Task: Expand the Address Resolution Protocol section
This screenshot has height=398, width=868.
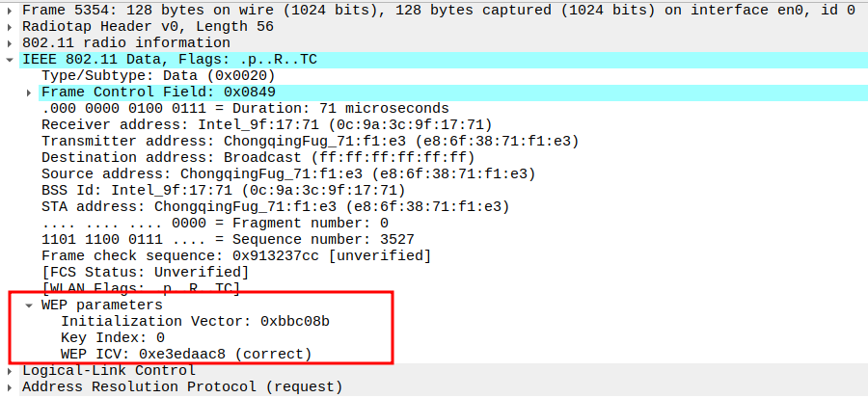Action: (x=11, y=387)
